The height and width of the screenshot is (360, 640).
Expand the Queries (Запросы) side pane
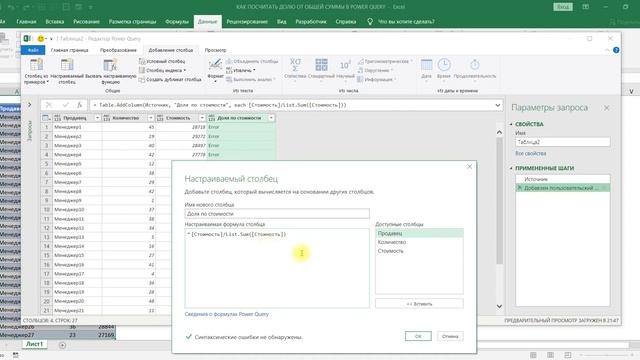click(x=29, y=105)
